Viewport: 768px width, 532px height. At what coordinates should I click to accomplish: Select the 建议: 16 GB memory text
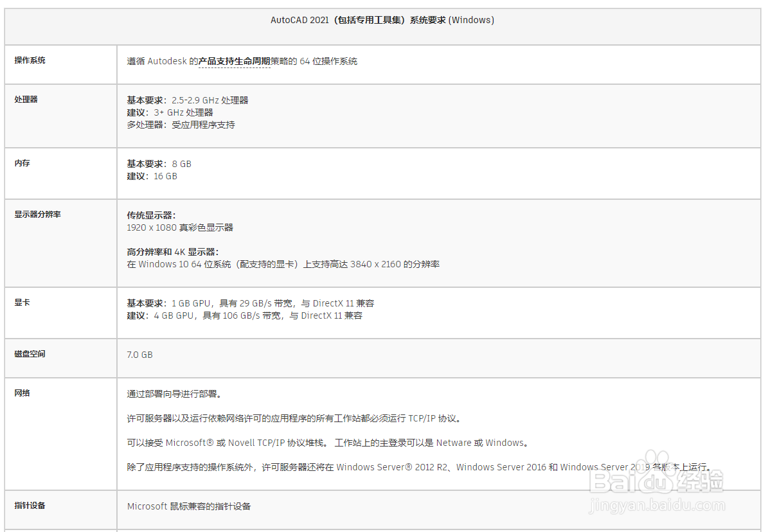click(152, 176)
